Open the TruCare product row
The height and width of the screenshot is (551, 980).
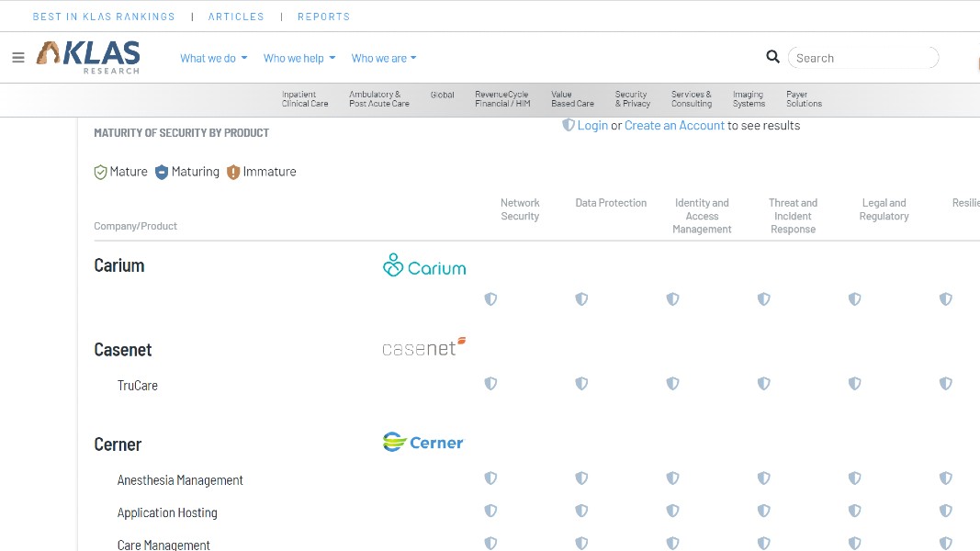coord(138,386)
